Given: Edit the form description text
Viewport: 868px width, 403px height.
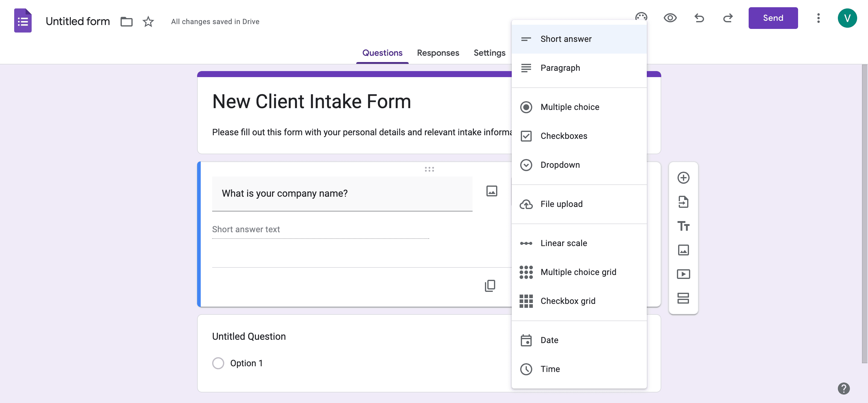Looking at the screenshot, I should (x=362, y=132).
